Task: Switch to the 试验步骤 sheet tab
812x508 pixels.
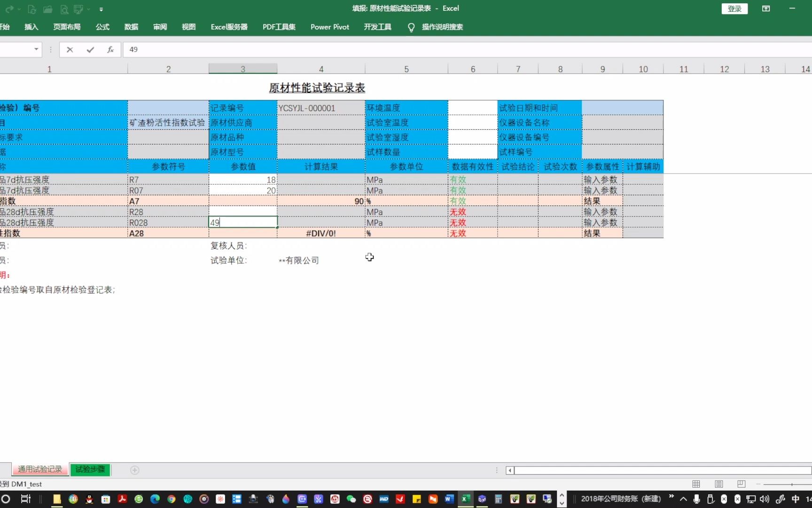Action: point(90,469)
